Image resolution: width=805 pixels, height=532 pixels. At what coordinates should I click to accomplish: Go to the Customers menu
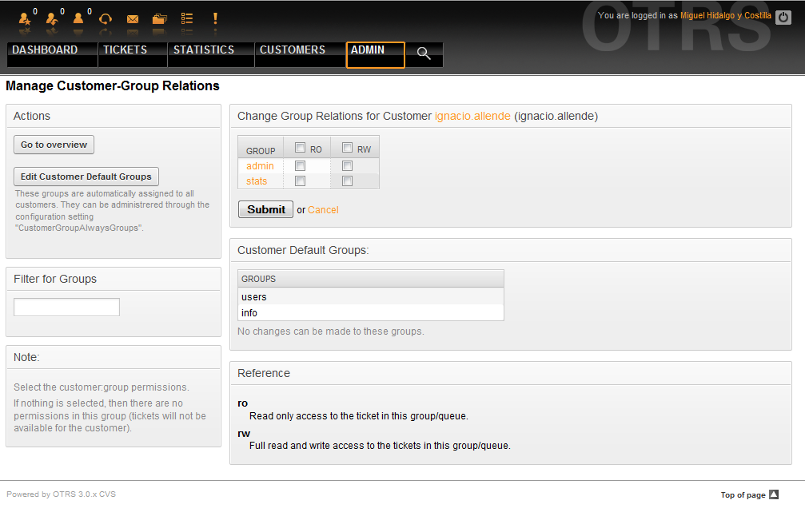[293, 50]
